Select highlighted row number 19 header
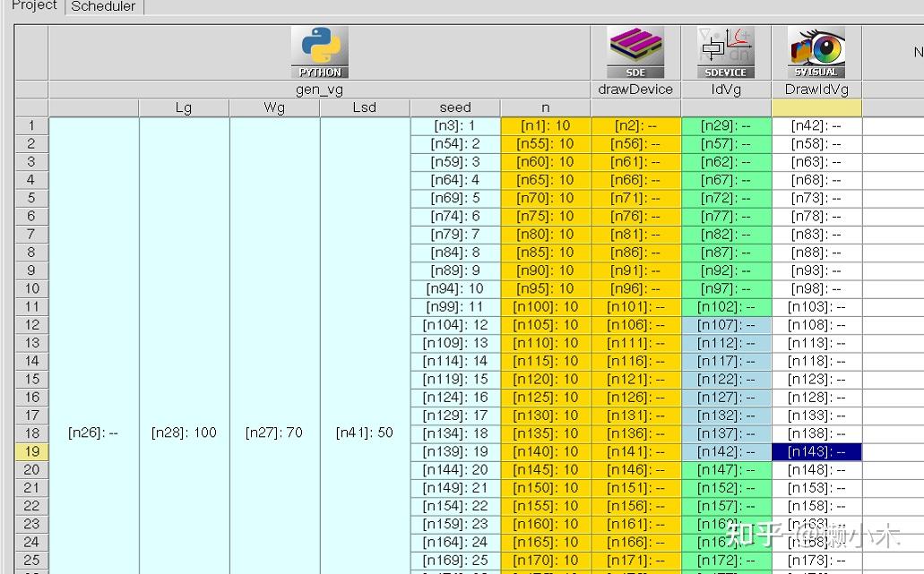The image size is (924, 574). click(31, 451)
